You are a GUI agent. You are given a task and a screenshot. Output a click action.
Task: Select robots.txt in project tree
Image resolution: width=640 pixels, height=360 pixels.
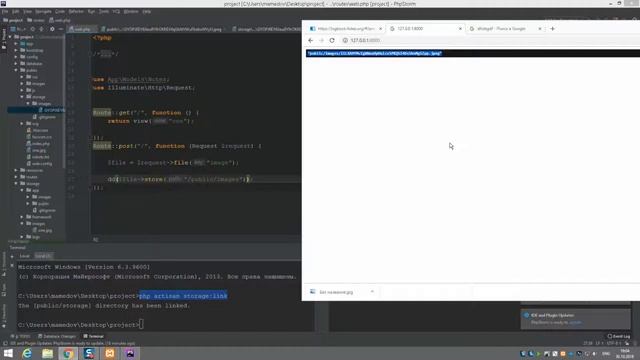tap(38, 157)
